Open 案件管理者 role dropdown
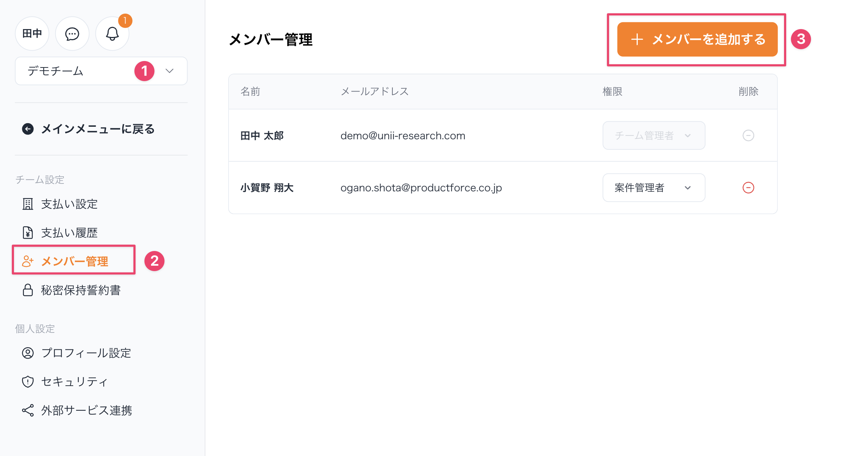Viewport: 868px width, 456px height. 654,188
